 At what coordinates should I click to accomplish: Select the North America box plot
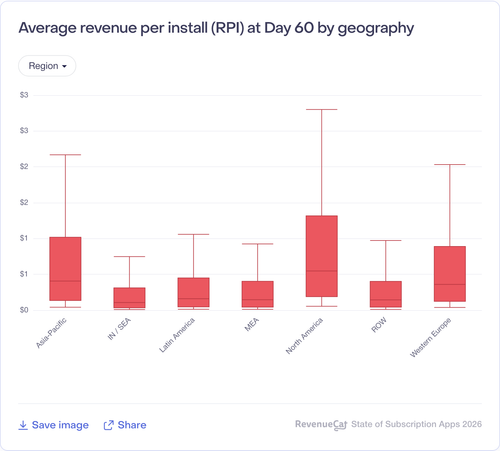click(322, 256)
